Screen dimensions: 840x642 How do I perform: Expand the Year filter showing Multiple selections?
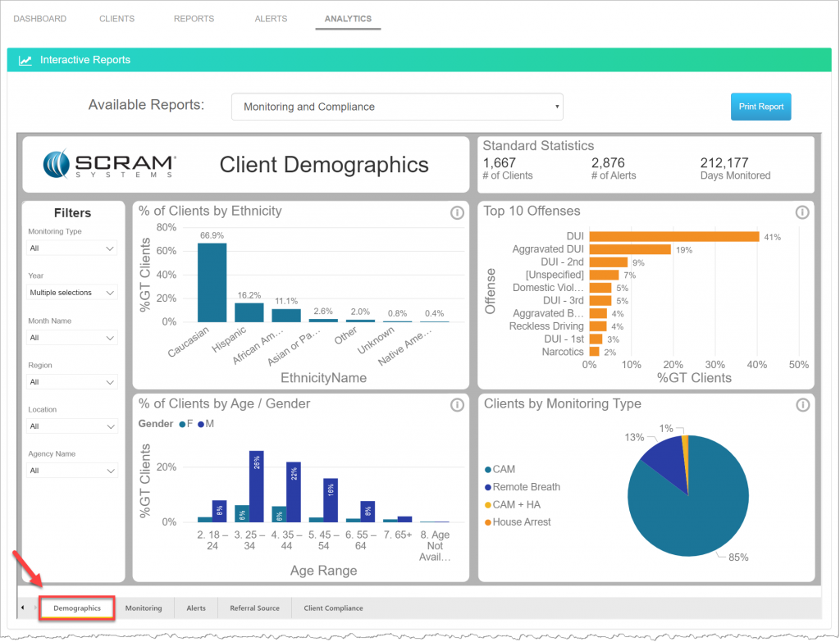click(71, 292)
